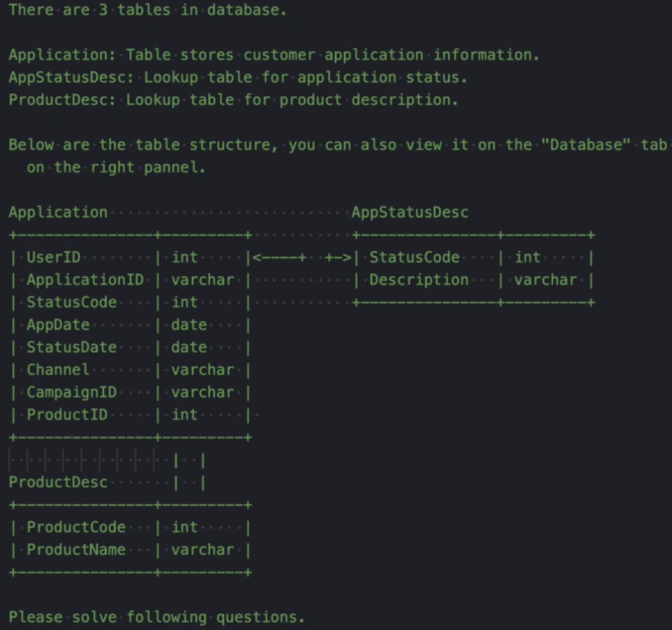The height and width of the screenshot is (630, 672).
Task: Place cursor on the AppDate field
Action: (58, 325)
